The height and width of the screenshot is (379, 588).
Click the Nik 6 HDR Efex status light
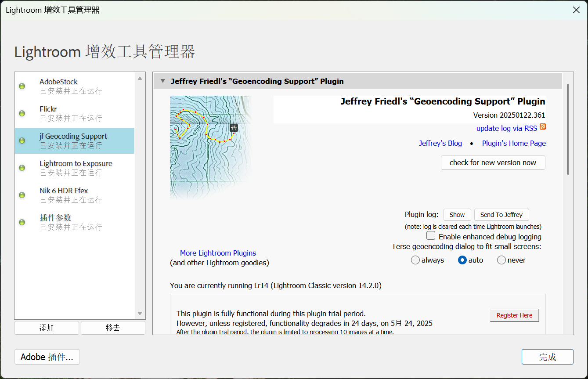tap(22, 195)
